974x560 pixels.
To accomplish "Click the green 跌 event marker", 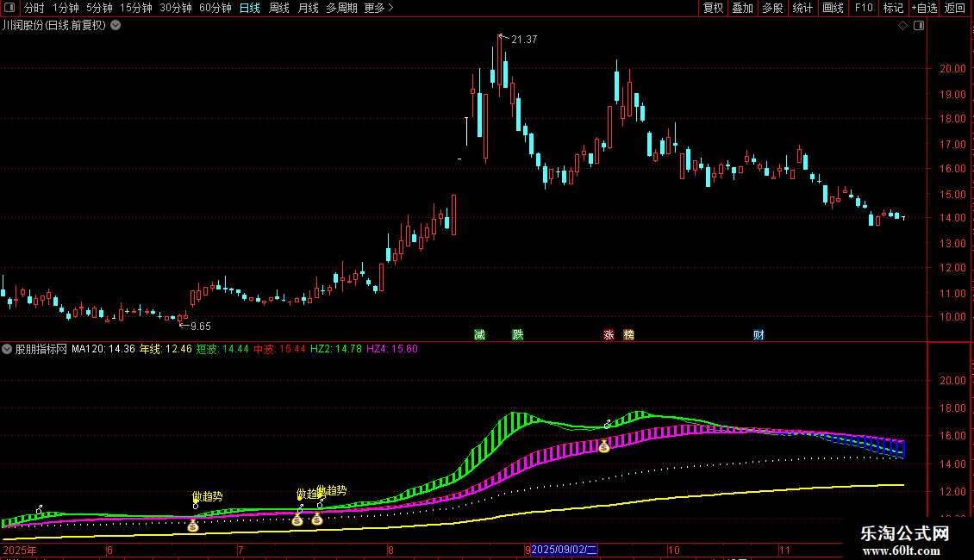I will 517,334.
